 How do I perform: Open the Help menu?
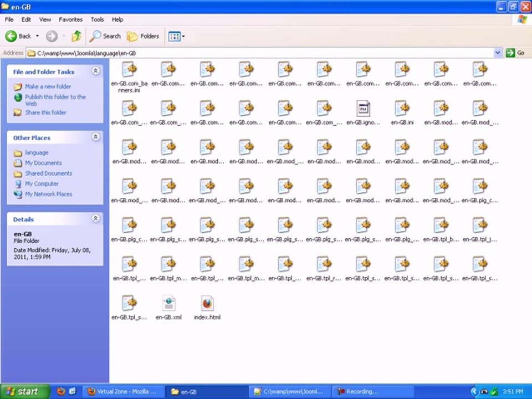[117, 20]
